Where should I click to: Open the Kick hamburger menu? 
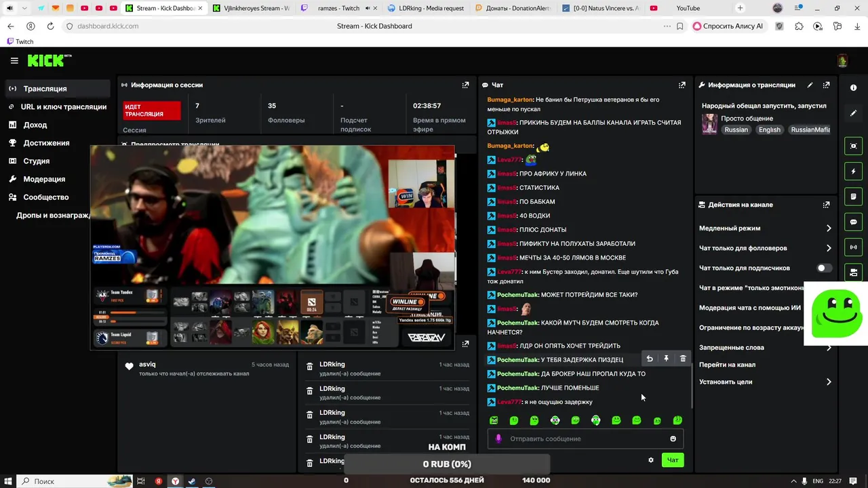pos(14,60)
